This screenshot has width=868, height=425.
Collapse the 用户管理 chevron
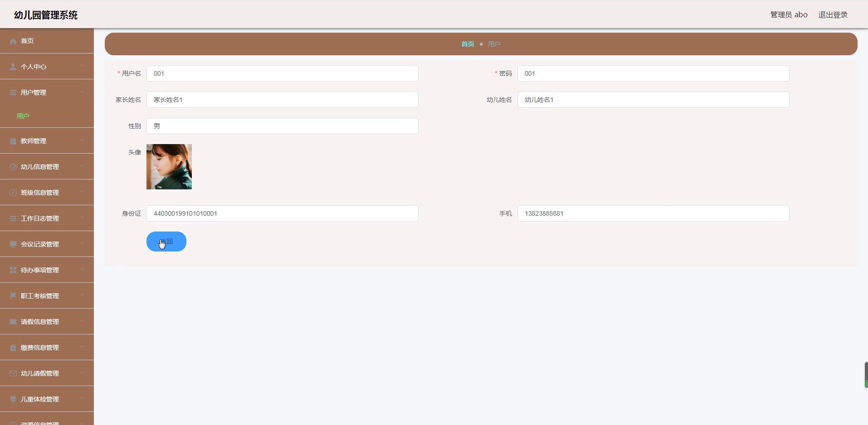82,92
